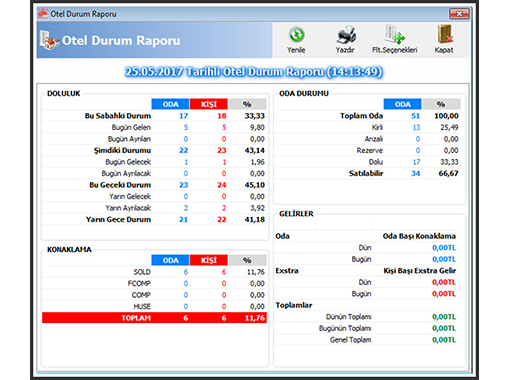
Task: Click the hotel report header icon
Action: pyautogui.click(x=49, y=40)
